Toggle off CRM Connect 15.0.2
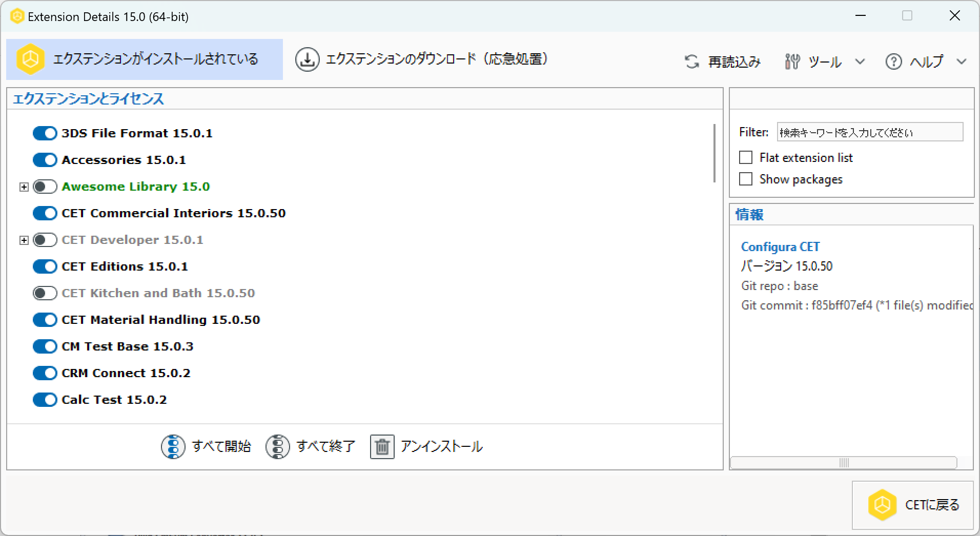The image size is (980, 536). pyautogui.click(x=45, y=373)
